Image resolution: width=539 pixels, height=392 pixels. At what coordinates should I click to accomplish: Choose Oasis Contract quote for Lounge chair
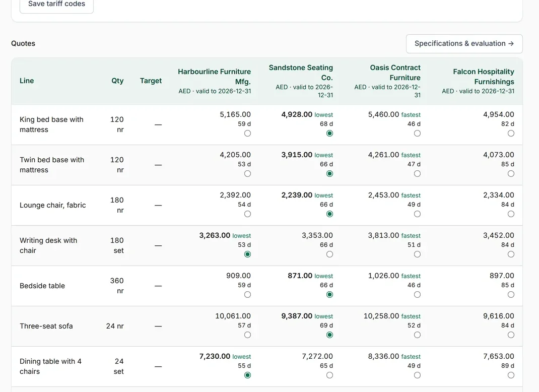pos(417,214)
